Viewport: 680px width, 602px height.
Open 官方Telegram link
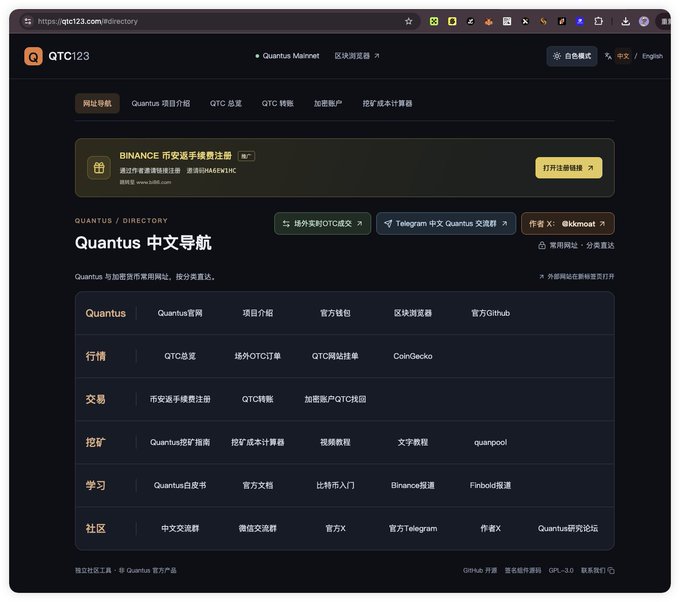point(413,528)
